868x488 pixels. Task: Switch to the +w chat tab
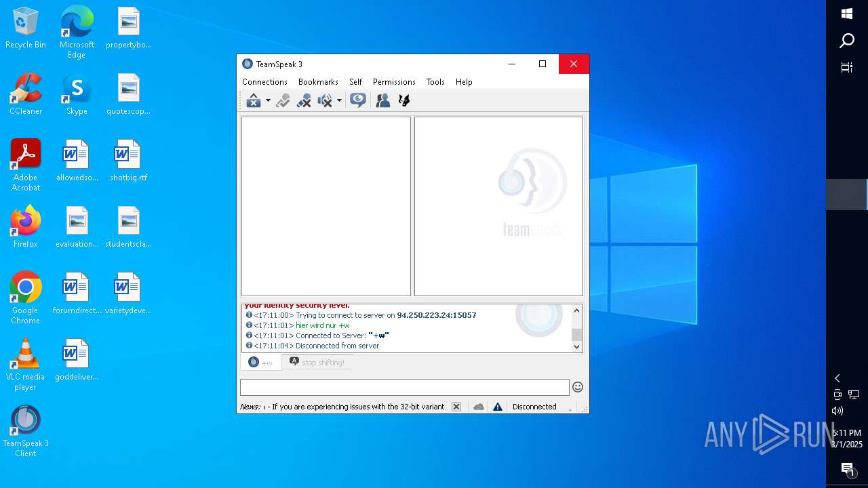tap(261, 363)
